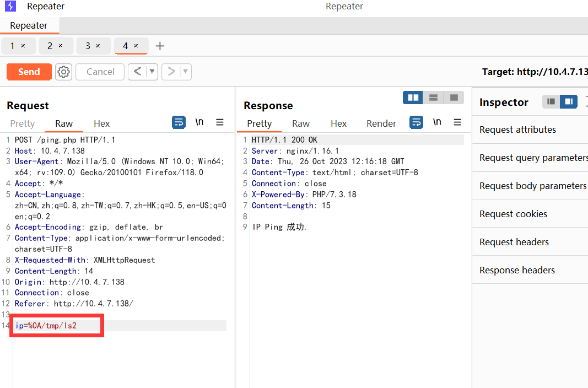Expand Request headers section
The image size is (588, 388).
(x=530, y=242)
